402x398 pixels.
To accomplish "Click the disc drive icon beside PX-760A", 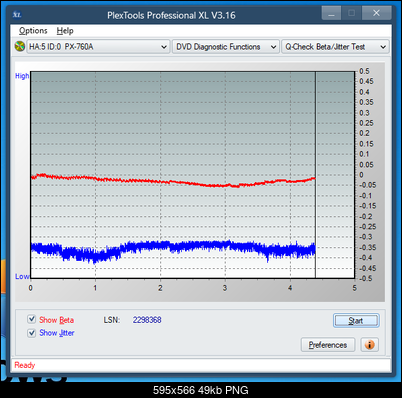I will [x=20, y=46].
